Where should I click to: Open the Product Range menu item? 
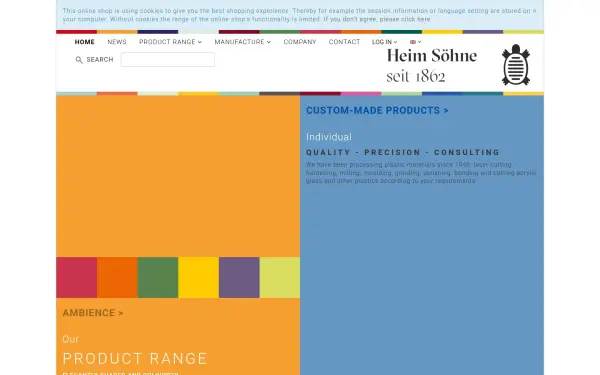167,42
